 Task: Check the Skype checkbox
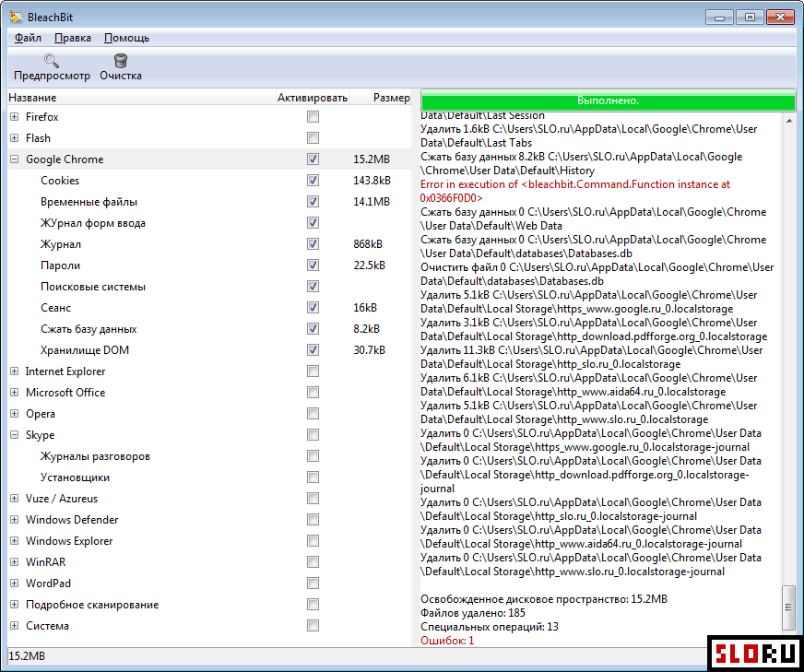[x=313, y=435]
